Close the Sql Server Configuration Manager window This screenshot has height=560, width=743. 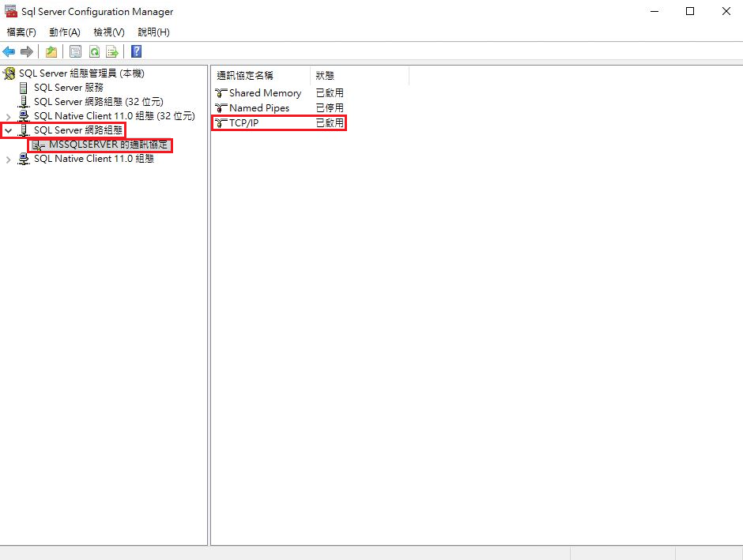726,11
